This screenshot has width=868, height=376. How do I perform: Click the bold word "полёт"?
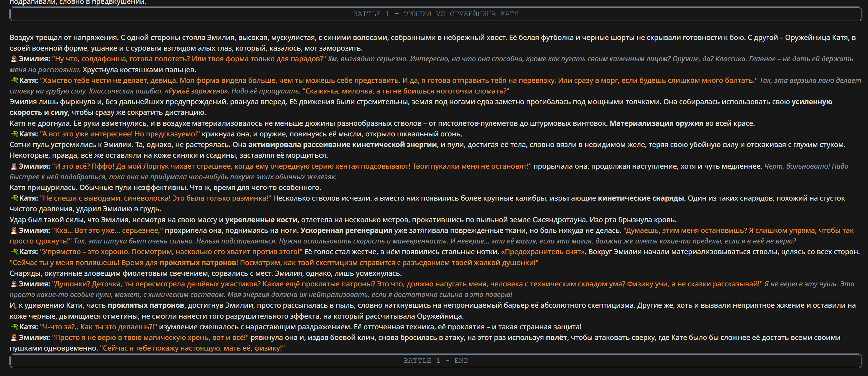(556, 338)
